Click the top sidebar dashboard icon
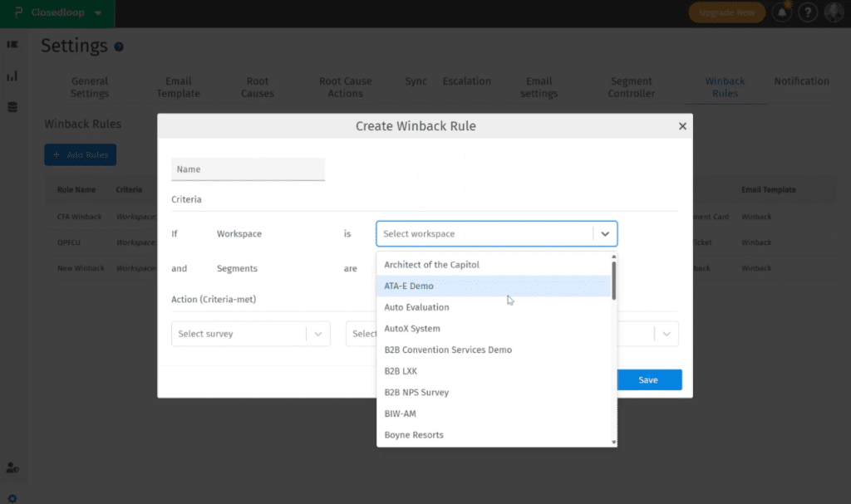This screenshot has height=504, width=851. pos(12,45)
